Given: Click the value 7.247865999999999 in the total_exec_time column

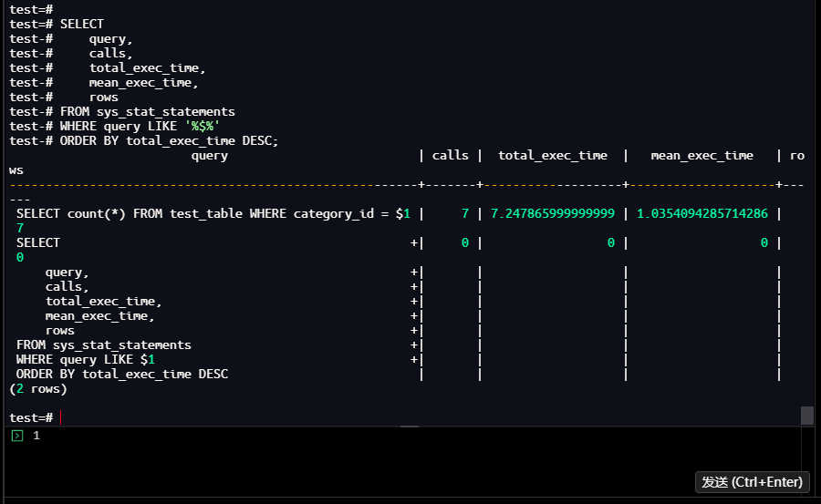Looking at the screenshot, I should tap(553, 213).
